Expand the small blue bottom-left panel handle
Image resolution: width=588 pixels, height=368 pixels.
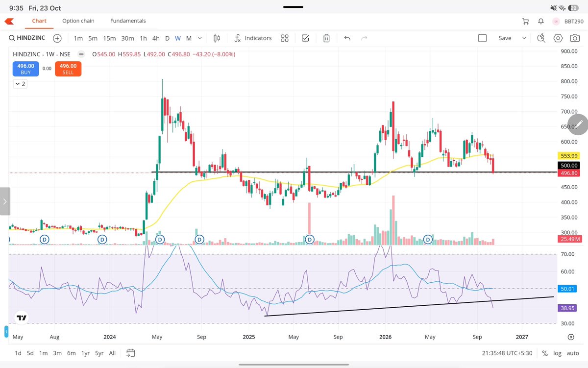point(6,332)
